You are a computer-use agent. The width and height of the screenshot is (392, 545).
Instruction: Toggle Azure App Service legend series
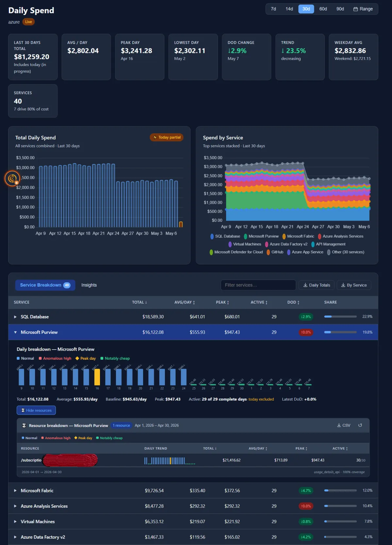click(305, 252)
